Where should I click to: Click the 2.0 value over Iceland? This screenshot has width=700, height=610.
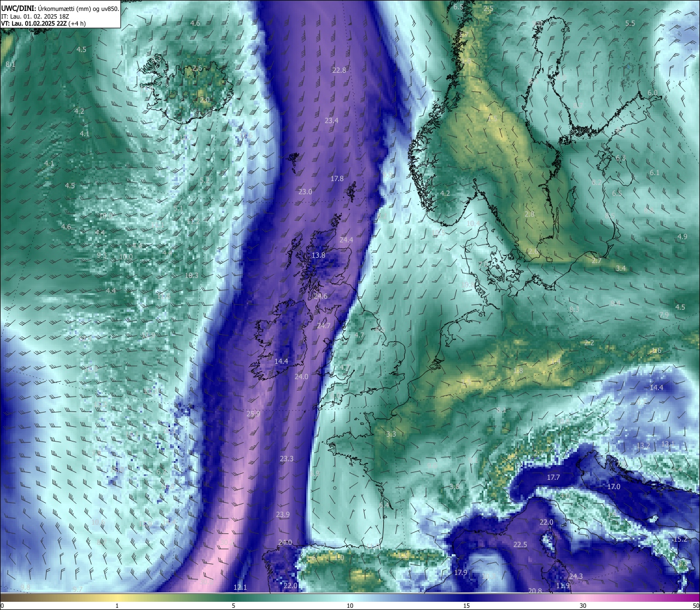[x=205, y=100]
